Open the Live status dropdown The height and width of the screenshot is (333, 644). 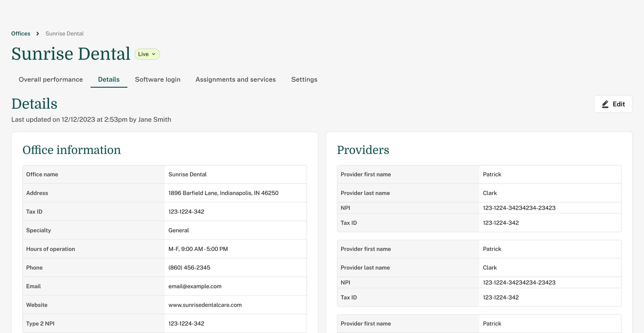[147, 54]
